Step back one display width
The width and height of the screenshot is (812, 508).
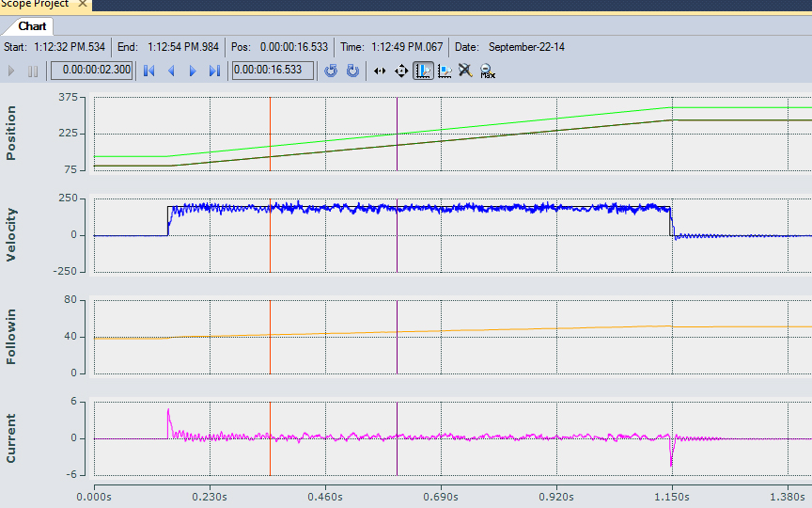(x=171, y=71)
